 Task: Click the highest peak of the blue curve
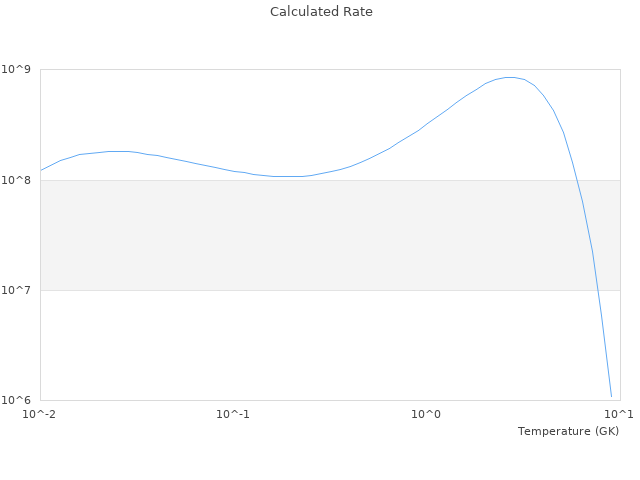click(x=510, y=77)
